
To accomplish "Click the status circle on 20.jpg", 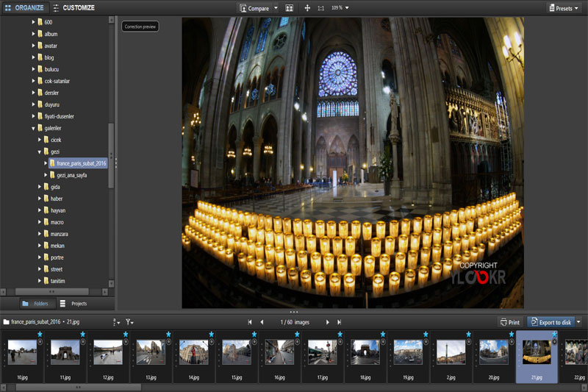I will click(x=511, y=342).
